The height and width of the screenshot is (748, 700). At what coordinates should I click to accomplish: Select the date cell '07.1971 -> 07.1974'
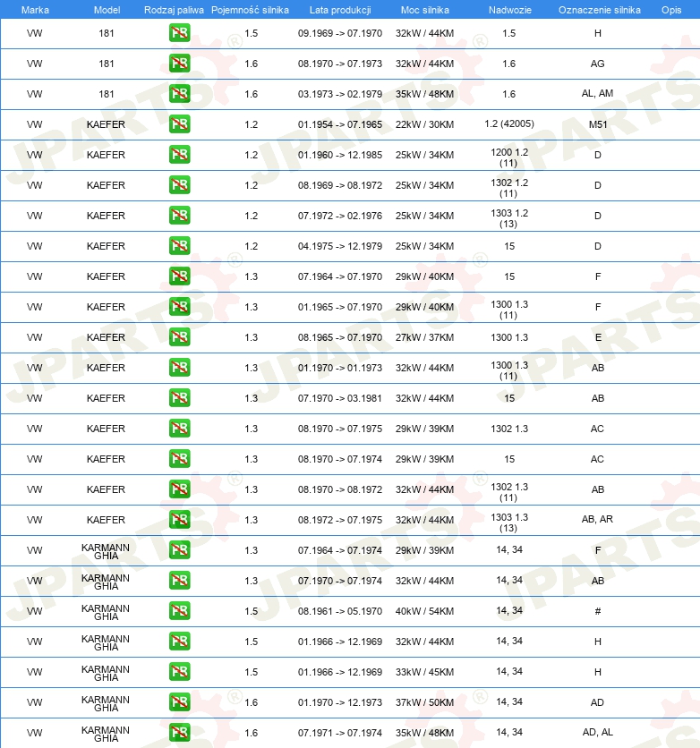340,733
